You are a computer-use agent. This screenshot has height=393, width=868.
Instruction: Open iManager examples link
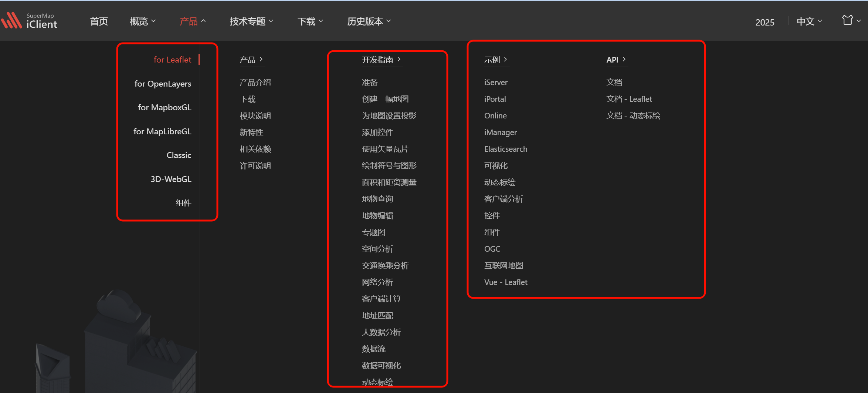coord(501,132)
